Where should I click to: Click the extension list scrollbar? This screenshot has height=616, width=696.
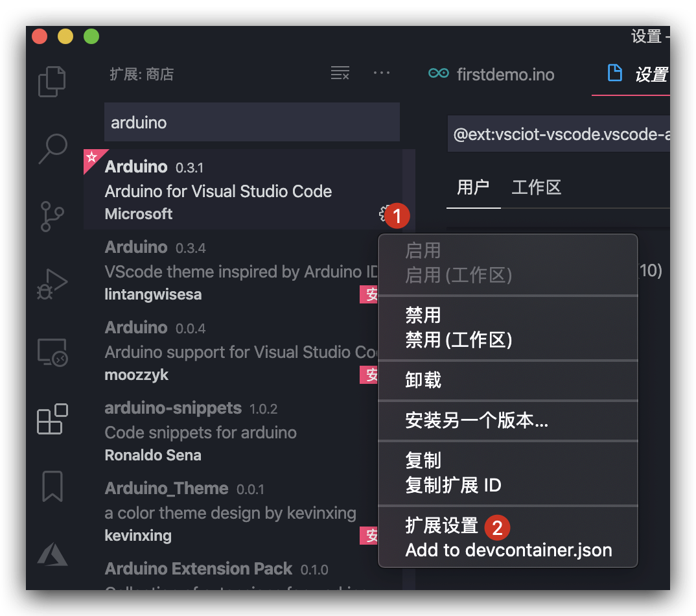pos(409,191)
